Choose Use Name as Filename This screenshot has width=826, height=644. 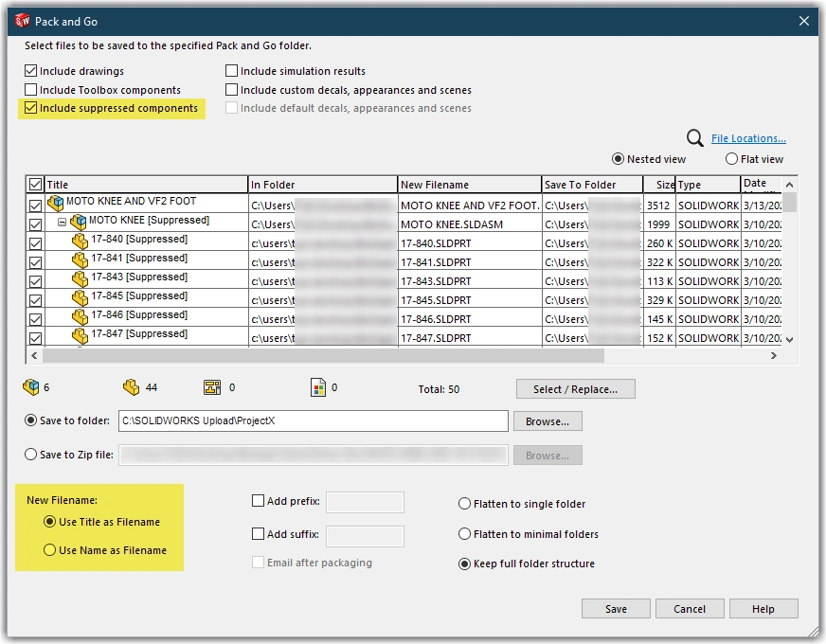[49, 550]
